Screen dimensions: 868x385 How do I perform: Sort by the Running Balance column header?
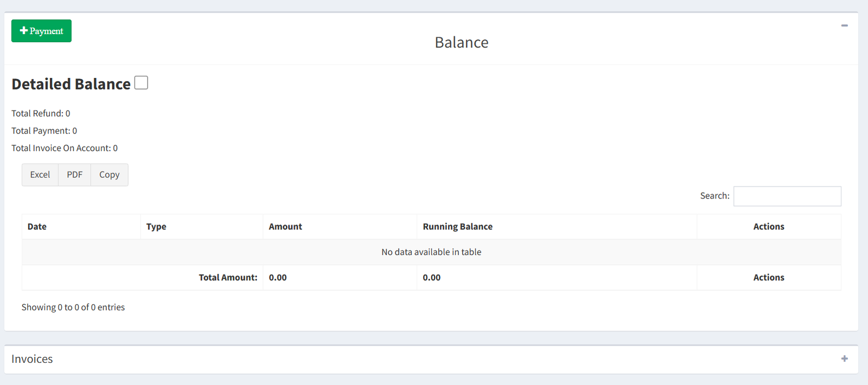coord(557,227)
